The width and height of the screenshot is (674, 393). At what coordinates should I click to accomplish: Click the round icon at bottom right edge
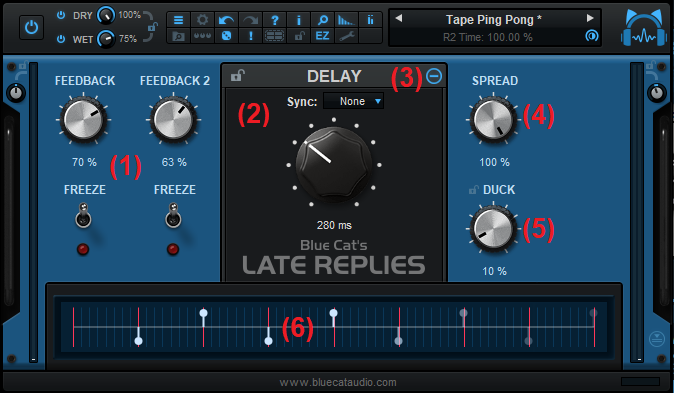tap(656, 339)
